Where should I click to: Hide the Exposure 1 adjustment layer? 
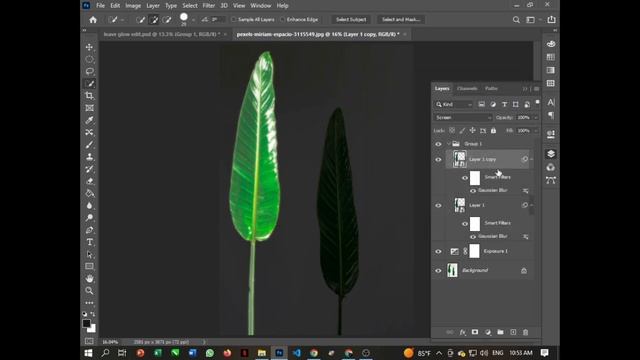[x=438, y=251]
